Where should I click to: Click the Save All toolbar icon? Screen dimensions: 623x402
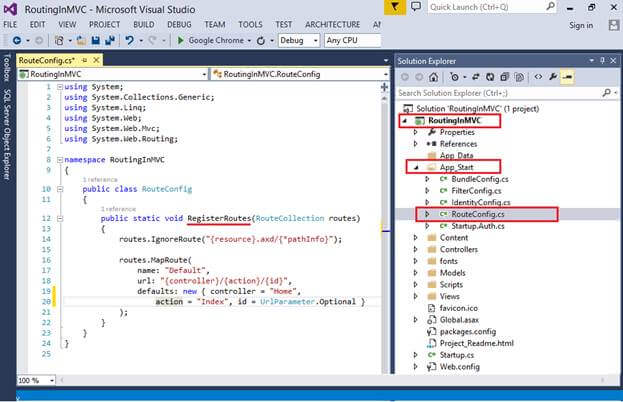coord(110,41)
